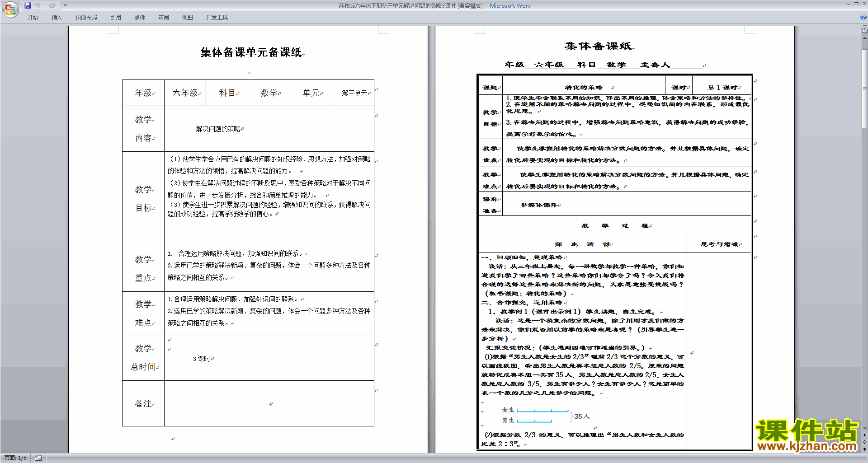This screenshot has height=463, width=868.
Task: Click the 集体备课纸 heading on right page
Action: (x=598, y=47)
